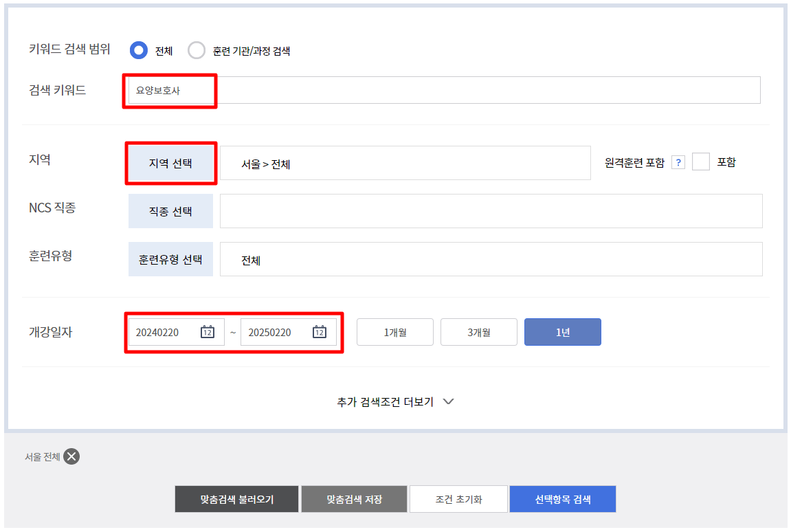Select the 3개월 date range preset
This screenshot has height=532, width=791.
(478, 331)
